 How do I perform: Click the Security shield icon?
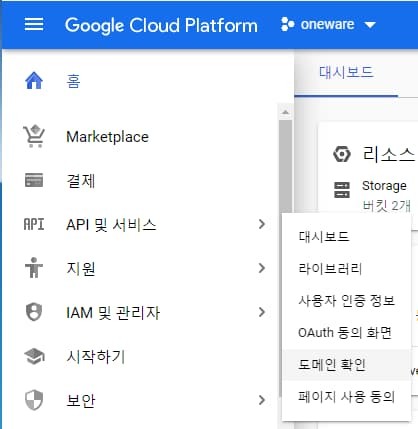[34, 400]
